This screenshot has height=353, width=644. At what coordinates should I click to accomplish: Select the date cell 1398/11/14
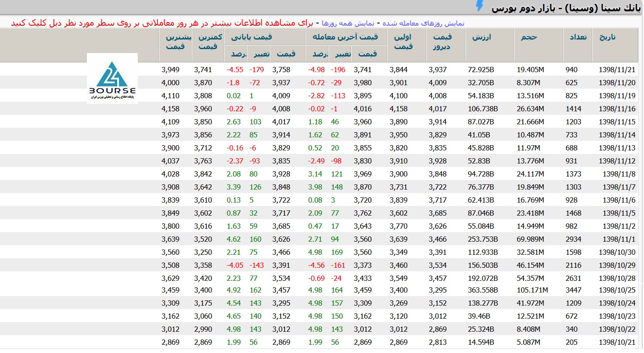click(617, 135)
